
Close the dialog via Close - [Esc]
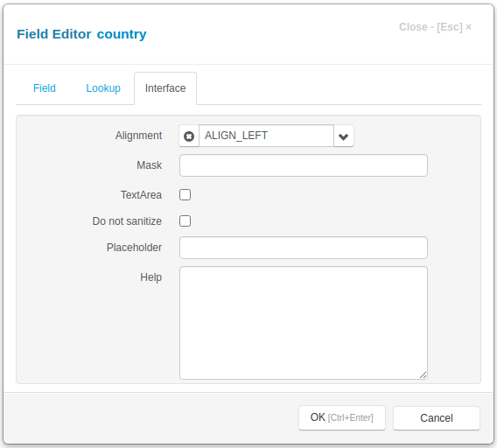point(435,27)
